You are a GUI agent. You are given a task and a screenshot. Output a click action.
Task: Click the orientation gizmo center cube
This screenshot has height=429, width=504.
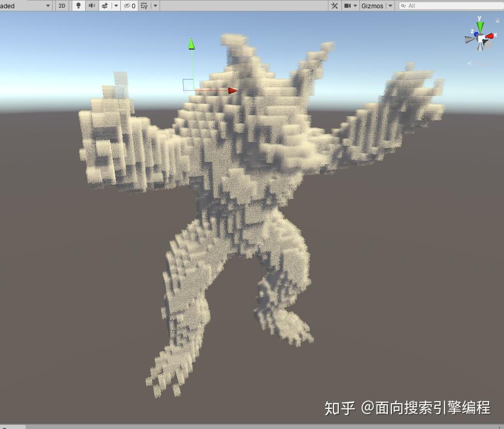click(481, 39)
